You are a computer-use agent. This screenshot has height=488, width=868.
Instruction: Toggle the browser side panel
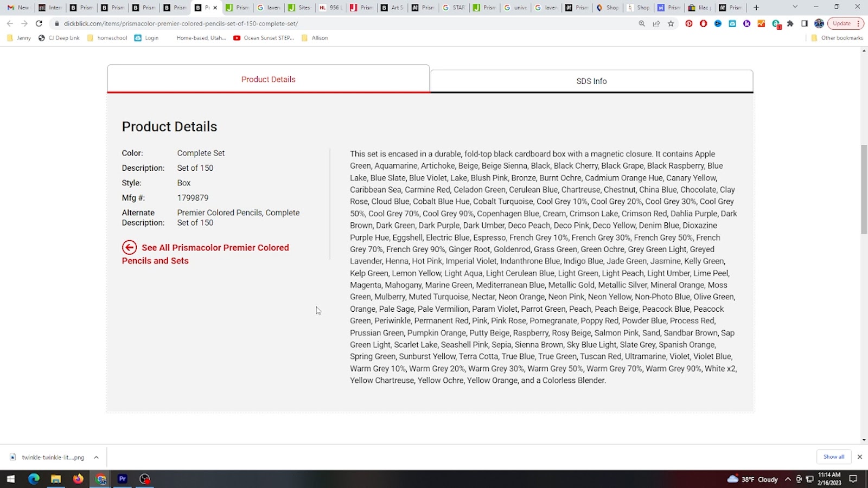pyautogui.click(x=805, y=23)
